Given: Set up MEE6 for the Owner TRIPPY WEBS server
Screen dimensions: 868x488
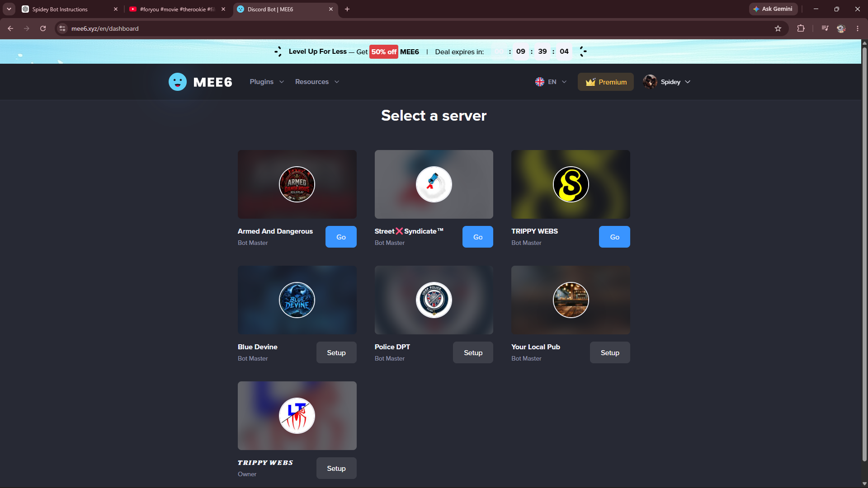Looking at the screenshot, I should coord(336,468).
